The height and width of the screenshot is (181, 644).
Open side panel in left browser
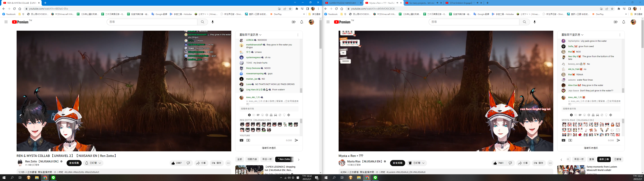tap(308, 9)
